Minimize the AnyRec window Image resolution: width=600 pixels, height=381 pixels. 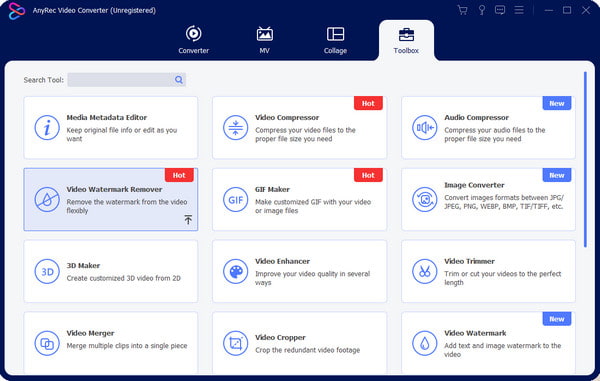[x=549, y=10]
